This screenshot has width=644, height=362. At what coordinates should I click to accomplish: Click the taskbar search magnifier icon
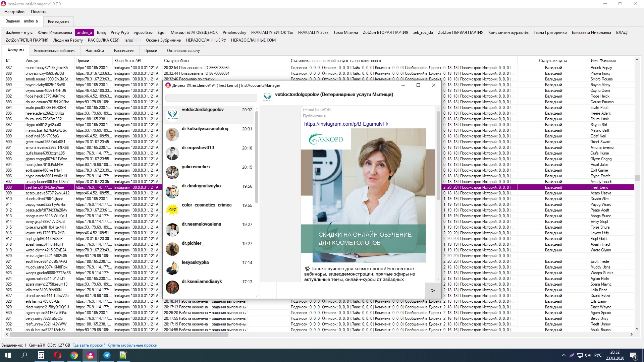(x=24, y=355)
